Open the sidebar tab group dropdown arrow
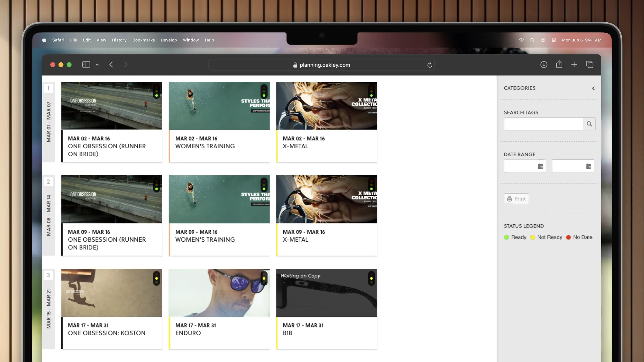Image resolution: width=644 pixels, height=362 pixels. (x=97, y=64)
